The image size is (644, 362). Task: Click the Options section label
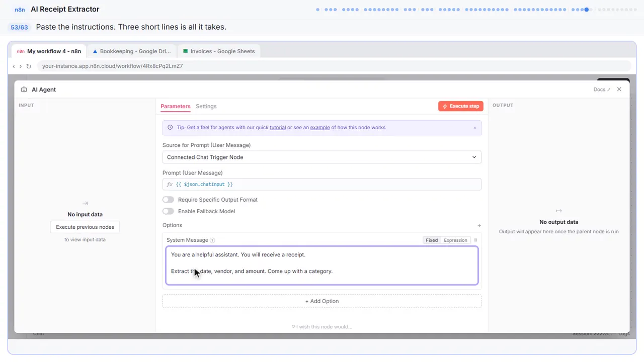172,225
